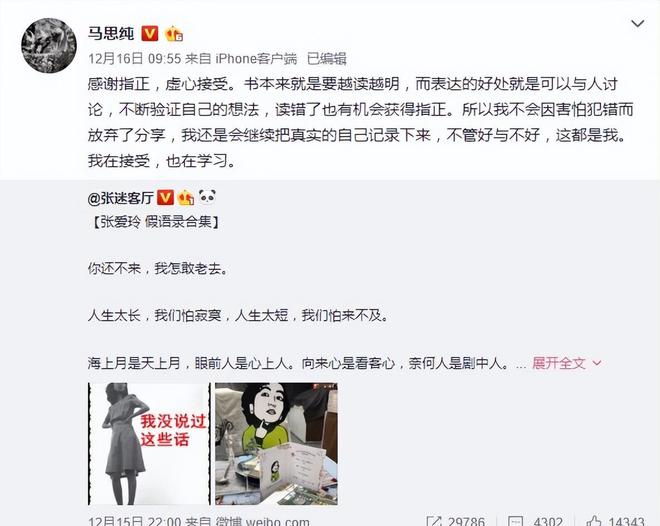Screen dimensions: 660x526
Task: Open 马思纯's profile avatar
Action: click(x=49, y=45)
